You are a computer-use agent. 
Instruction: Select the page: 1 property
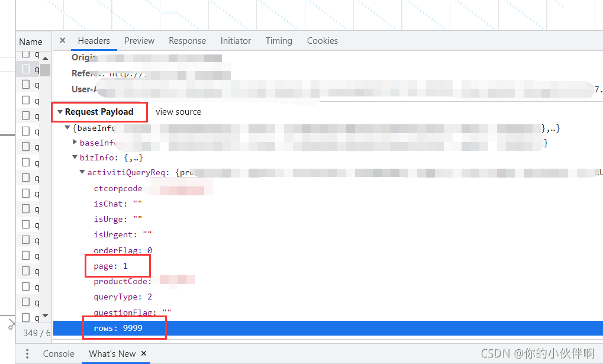[111, 266]
